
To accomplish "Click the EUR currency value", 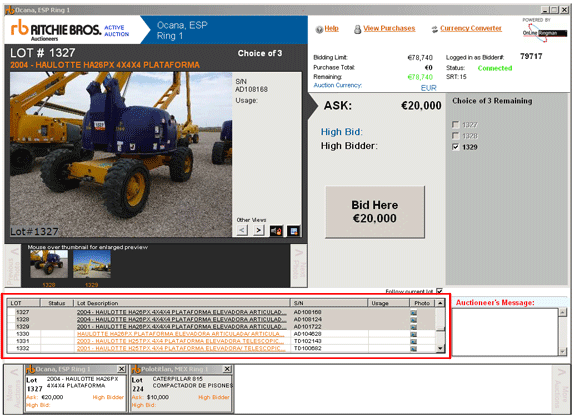I will (428, 88).
